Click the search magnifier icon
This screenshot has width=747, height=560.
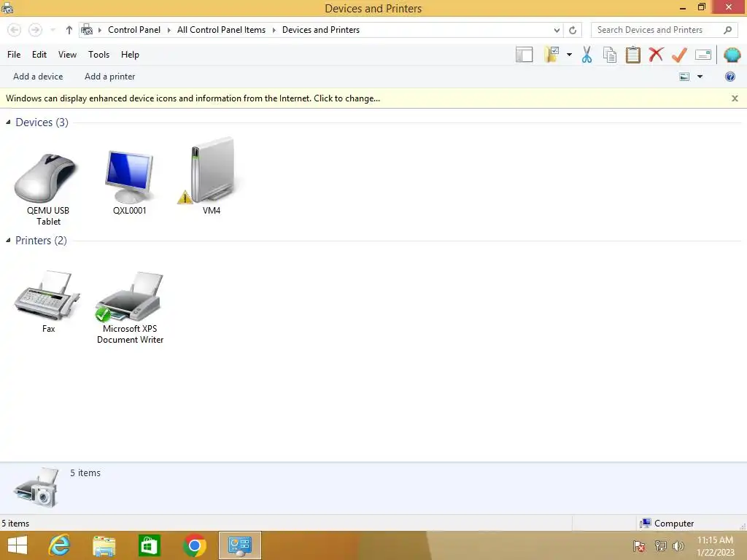(x=727, y=30)
